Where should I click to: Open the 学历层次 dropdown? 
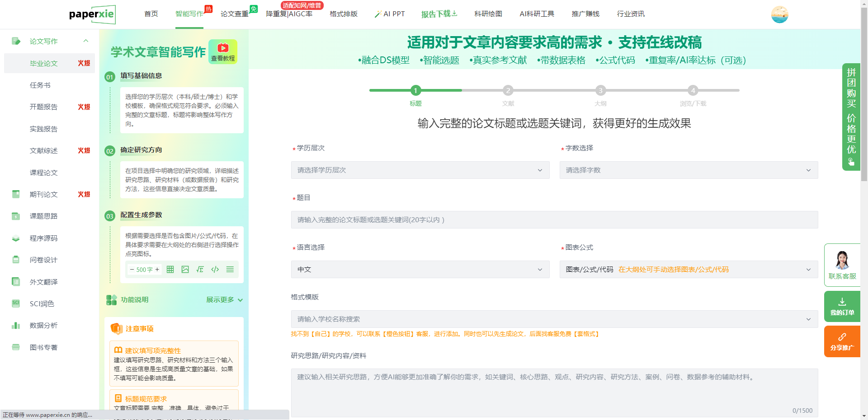pyautogui.click(x=420, y=170)
